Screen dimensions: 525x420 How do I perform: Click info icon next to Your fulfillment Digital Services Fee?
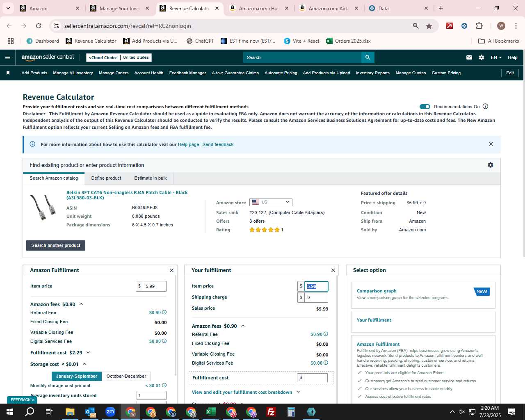pos(326,363)
